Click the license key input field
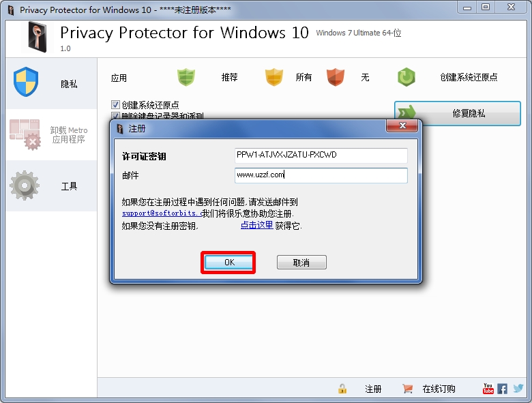The height and width of the screenshot is (403, 532). 321,155
